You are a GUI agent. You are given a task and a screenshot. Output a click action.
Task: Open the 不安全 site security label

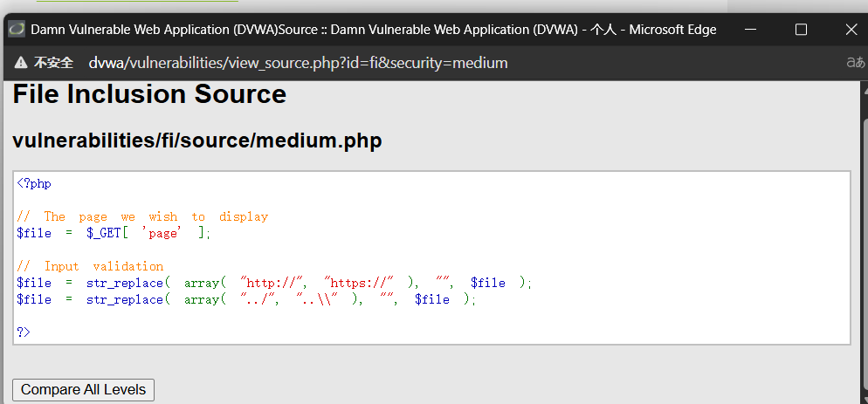point(53,63)
